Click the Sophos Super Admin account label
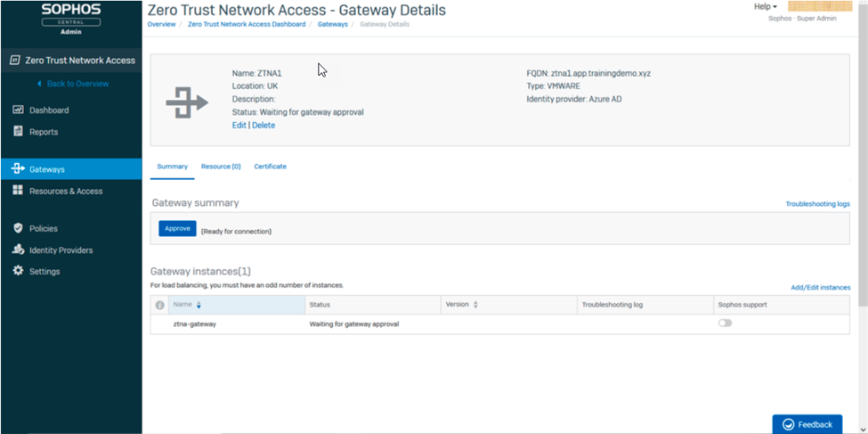This screenshot has height=434, width=868. (x=803, y=19)
